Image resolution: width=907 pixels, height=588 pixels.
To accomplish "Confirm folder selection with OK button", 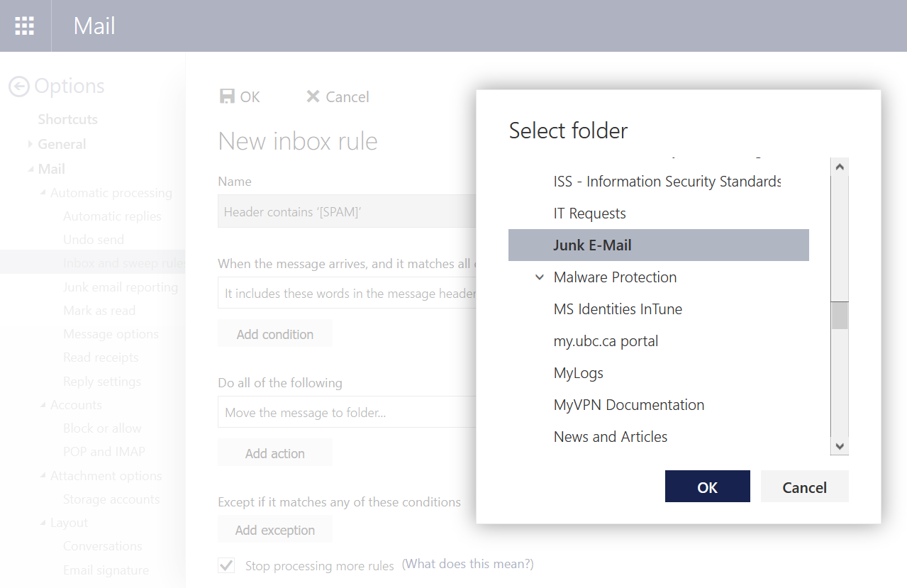I will (707, 487).
